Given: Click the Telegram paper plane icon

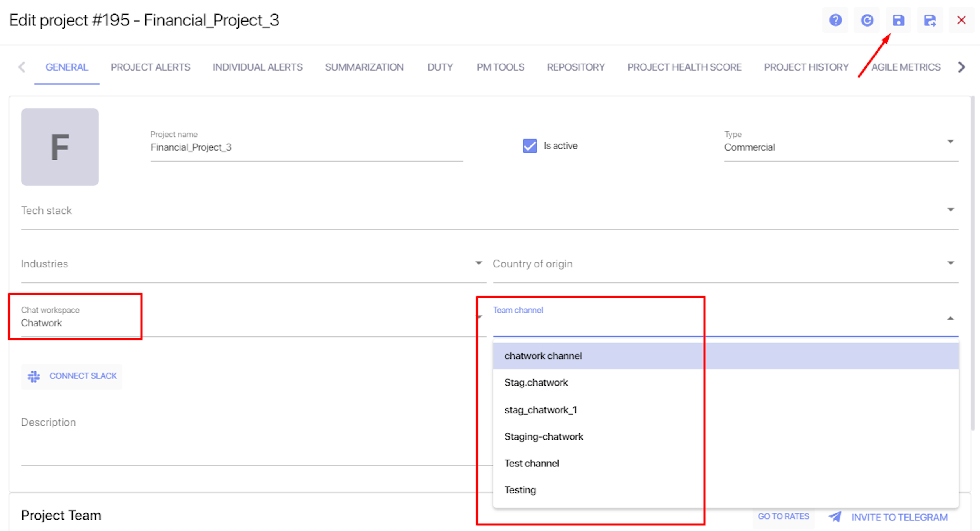Looking at the screenshot, I should 835,517.
